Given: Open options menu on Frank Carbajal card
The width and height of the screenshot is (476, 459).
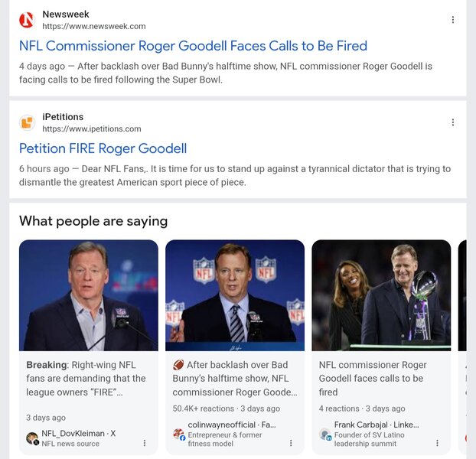Looking at the screenshot, I should [437, 443].
